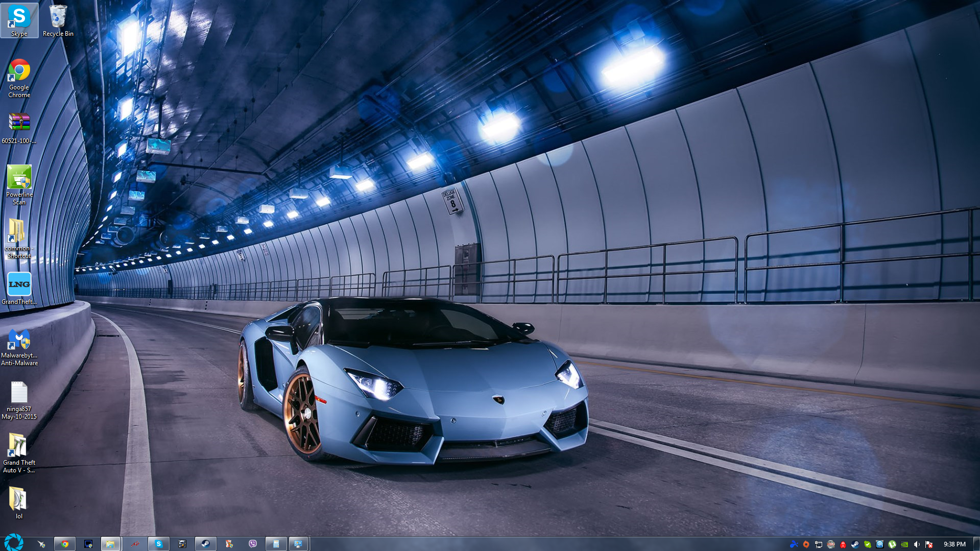Click the red MSI Afterburner taskbar icon

(x=135, y=544)
